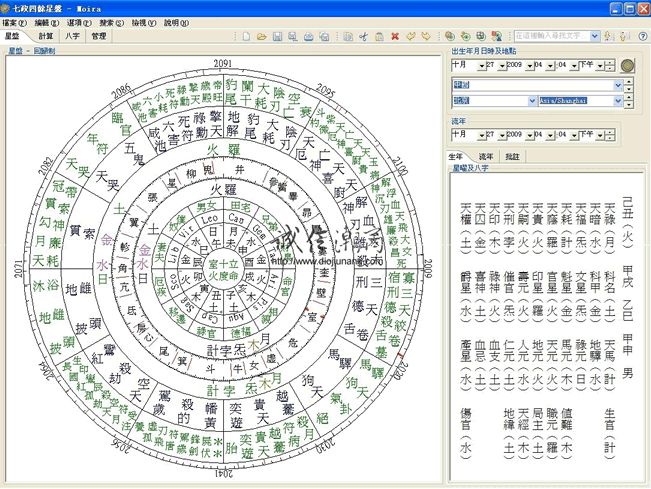
Task: Click the Open folder toolbar icon
Action: click(x=262, y=36)
